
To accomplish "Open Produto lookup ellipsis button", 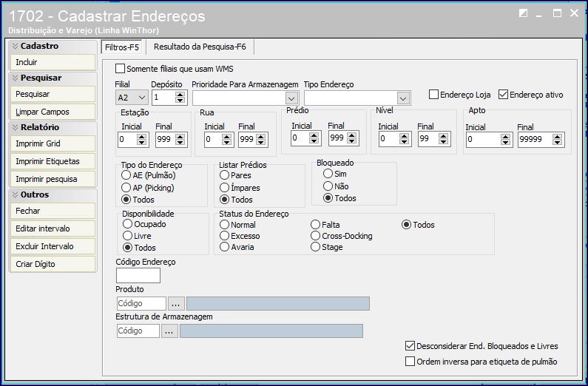I will 176,303.
